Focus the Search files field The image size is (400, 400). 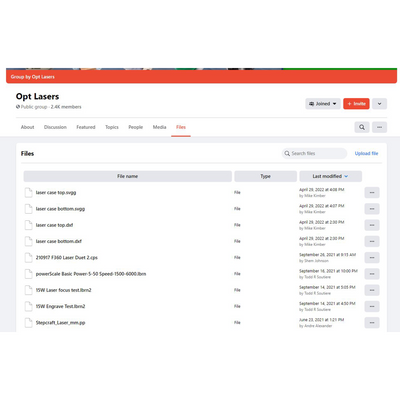pos(314,153)
